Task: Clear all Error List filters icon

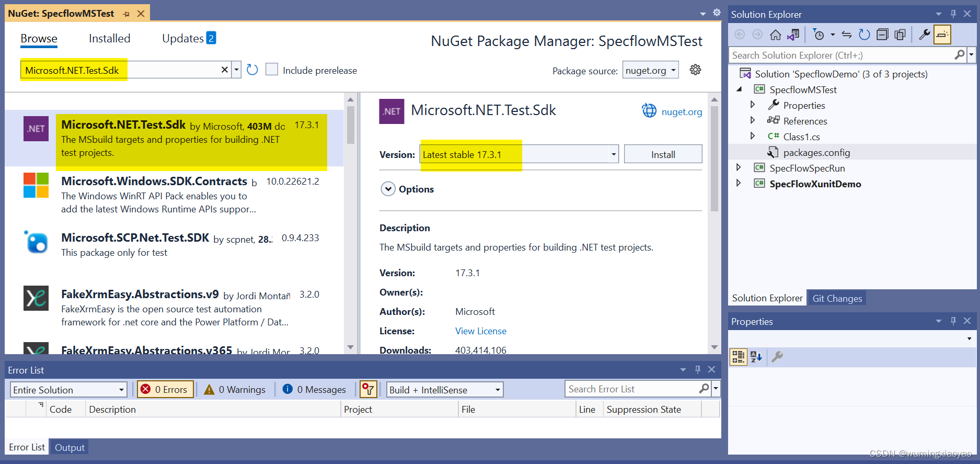Action: [x=368, y=389]
